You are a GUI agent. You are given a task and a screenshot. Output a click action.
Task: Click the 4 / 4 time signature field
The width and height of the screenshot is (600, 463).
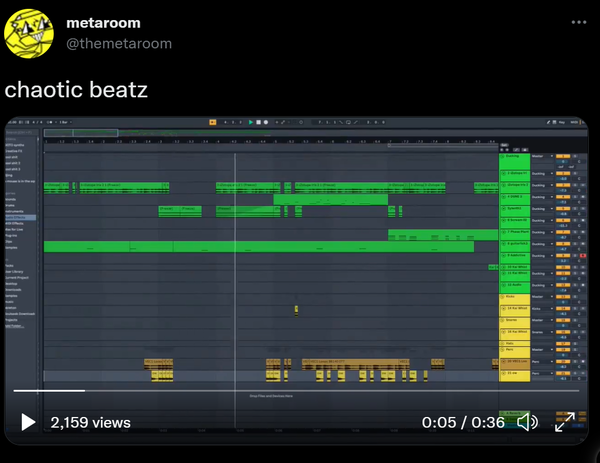(x=38, y=122)
